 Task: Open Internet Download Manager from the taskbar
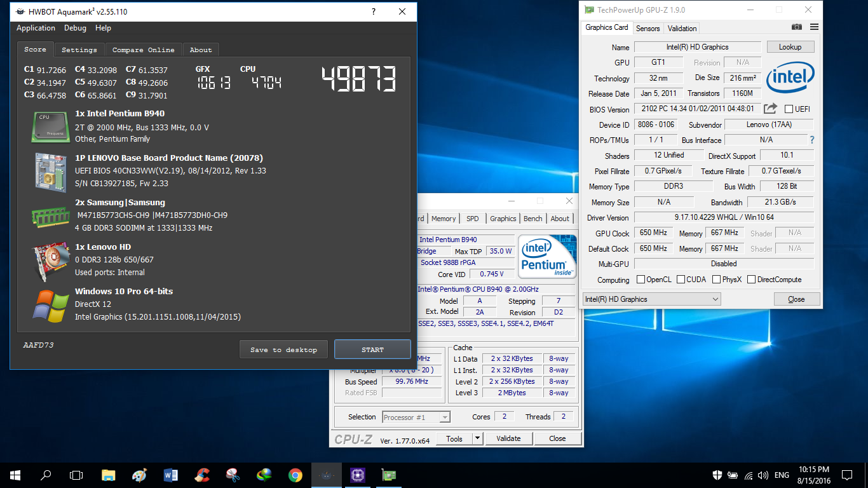[x=264, y=475]
